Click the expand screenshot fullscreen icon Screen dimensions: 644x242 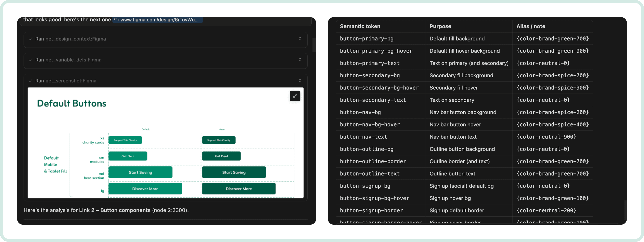point(295,96)
